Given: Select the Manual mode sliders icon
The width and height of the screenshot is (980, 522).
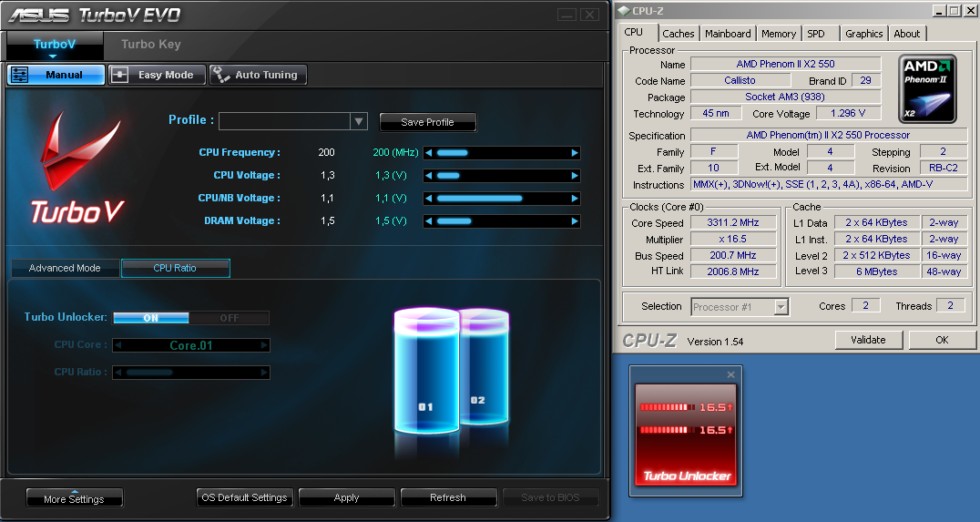Looking at the screenshot, I should pos(19,75).
